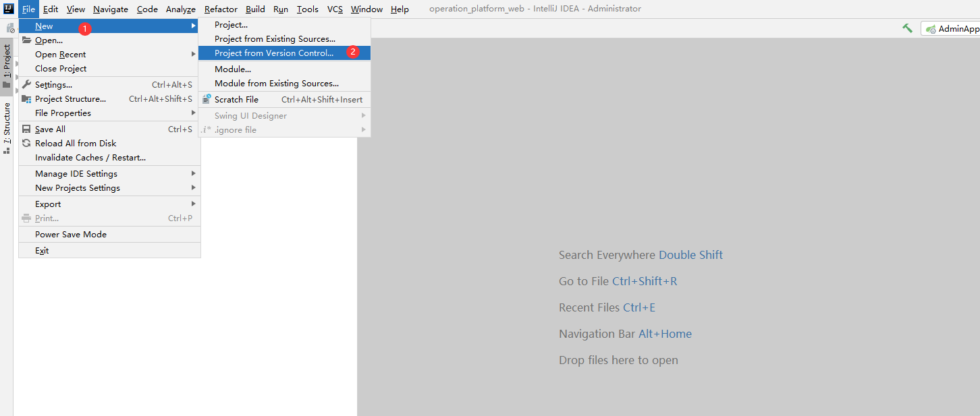Image resolution: width=980 pixels, height=416 pixels.
Task: Open the AdminApp run configuration dropdown
Action: tap(952, 29)
